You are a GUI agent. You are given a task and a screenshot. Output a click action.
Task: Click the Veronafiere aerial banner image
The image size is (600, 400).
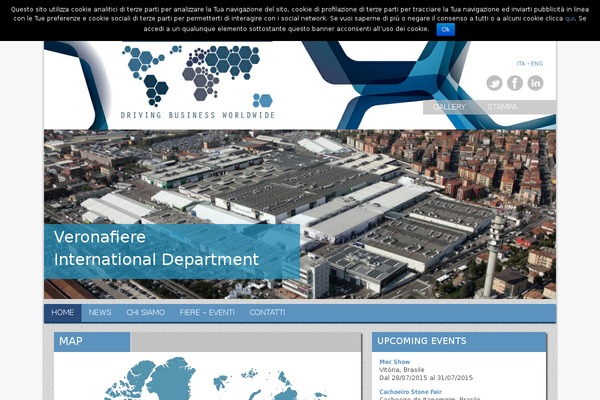(300, 214)
